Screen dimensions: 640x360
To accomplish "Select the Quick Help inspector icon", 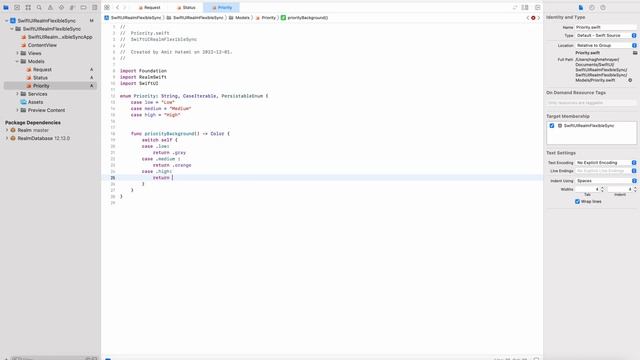I will click(603, 7).
